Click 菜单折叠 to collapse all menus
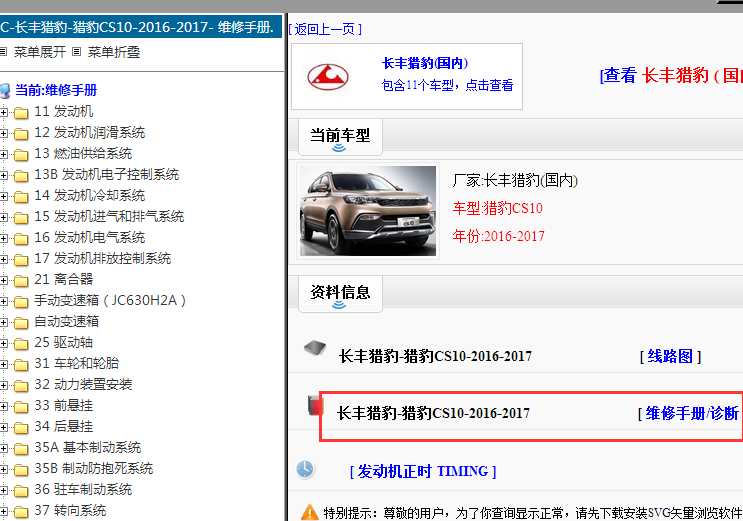 (x=114, y=52)
